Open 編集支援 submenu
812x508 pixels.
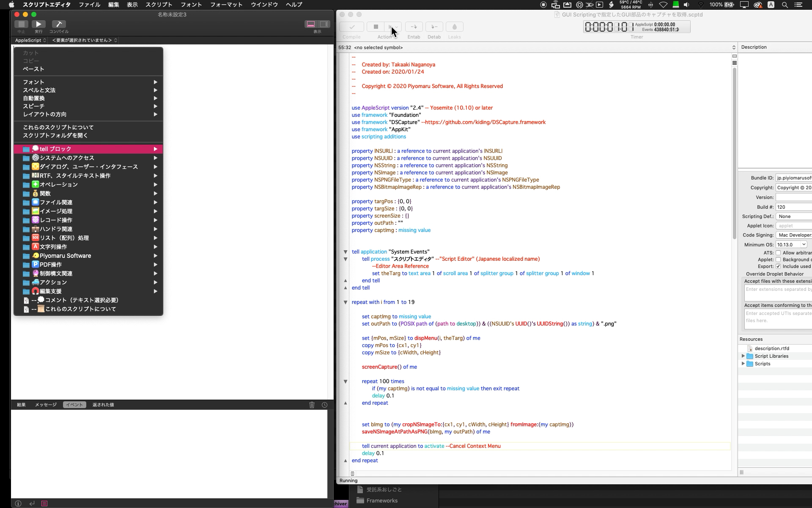(88, 291)
